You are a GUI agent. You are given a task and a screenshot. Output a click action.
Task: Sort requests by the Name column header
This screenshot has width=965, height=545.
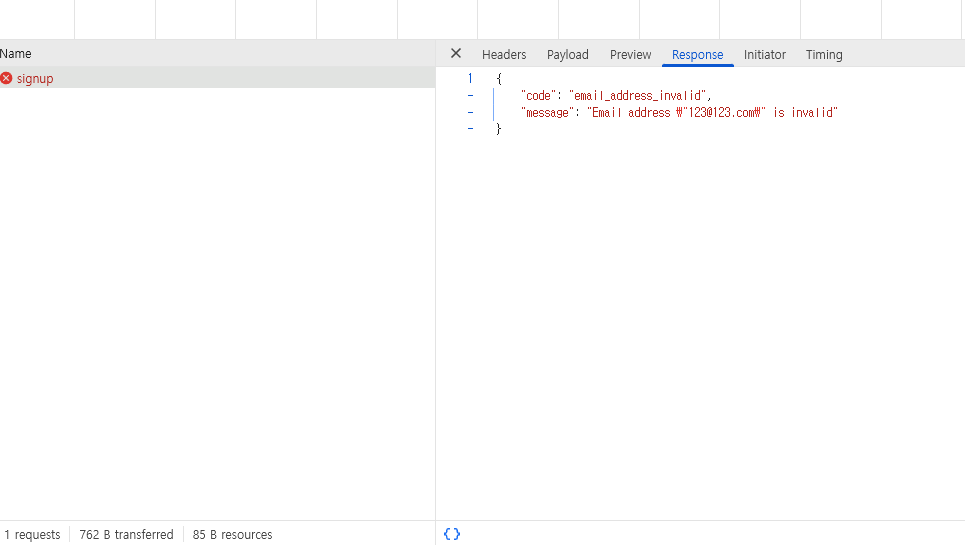point(16,54)
